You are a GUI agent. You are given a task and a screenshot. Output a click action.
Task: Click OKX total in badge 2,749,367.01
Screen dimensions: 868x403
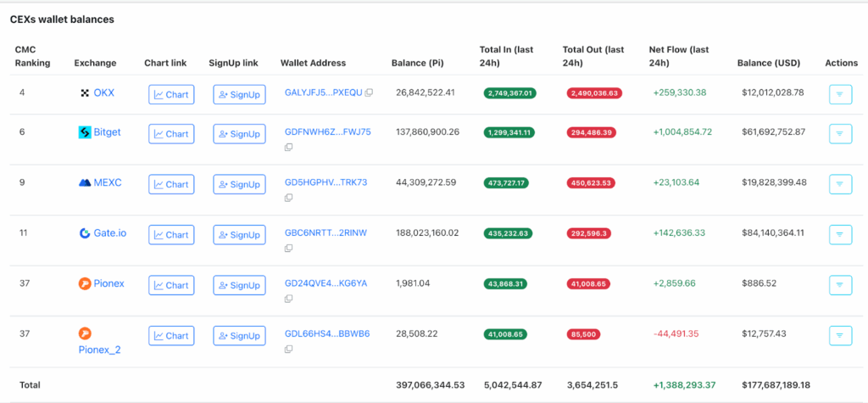click(x=509, y=93)
